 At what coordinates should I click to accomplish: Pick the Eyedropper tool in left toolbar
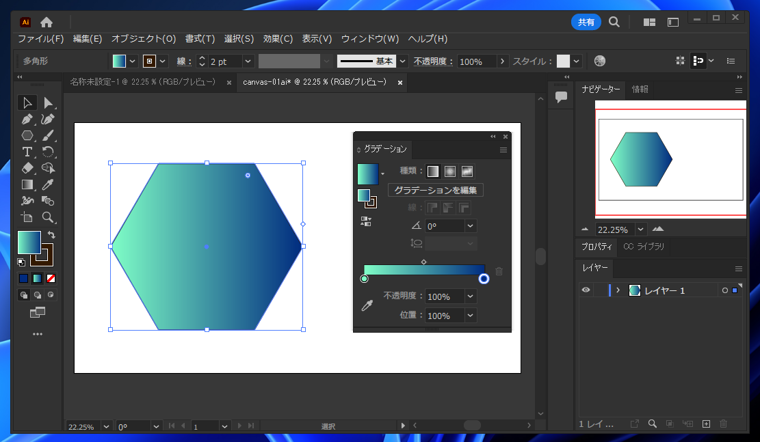47,184
